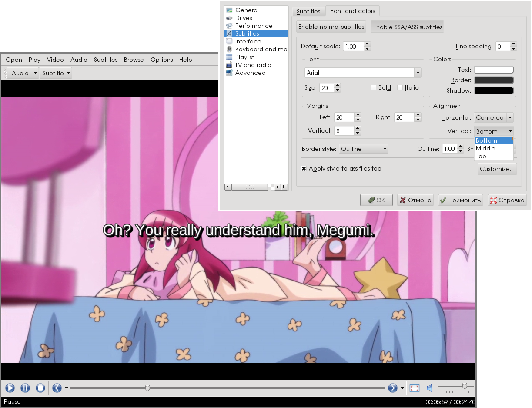
Task: Open the Audio toolbar dropdown
Action: [23, 73]
